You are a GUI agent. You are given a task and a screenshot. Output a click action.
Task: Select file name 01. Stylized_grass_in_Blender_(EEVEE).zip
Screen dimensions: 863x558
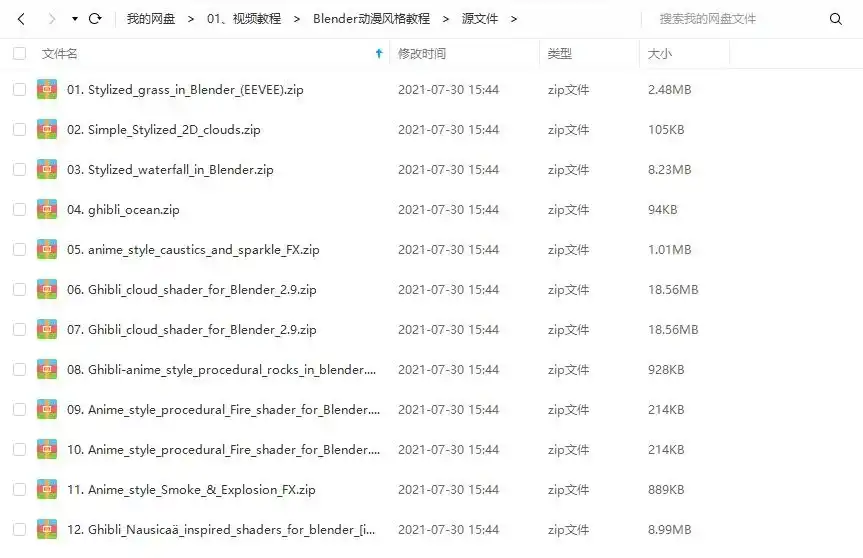point(185,90)
